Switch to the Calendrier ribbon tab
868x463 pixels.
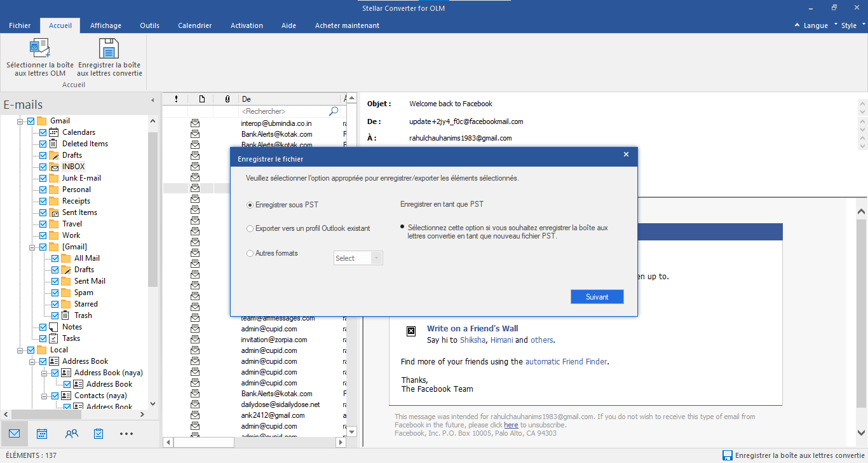point(194,25)
